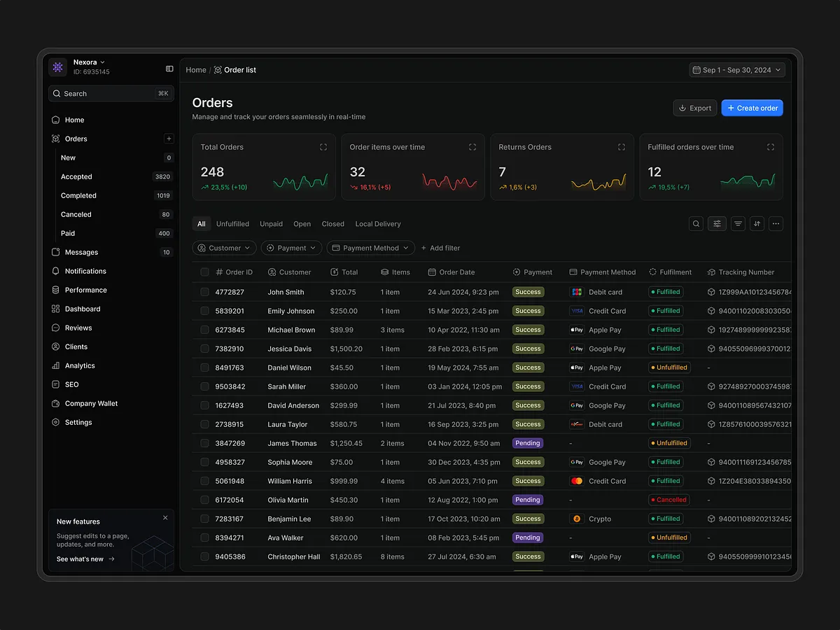Open See what's new link
The width and height of the screenshot is (840, 630).
[x=79, y=559]
